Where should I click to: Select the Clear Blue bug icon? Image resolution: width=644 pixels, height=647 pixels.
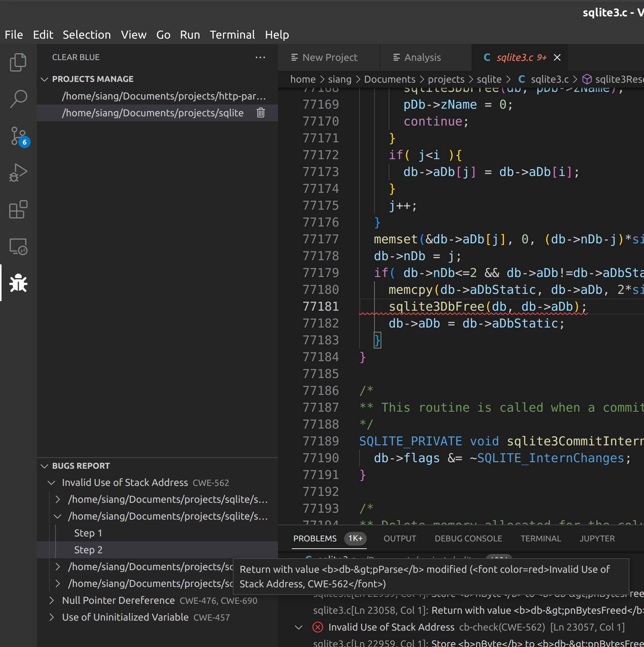pos(18,284)
